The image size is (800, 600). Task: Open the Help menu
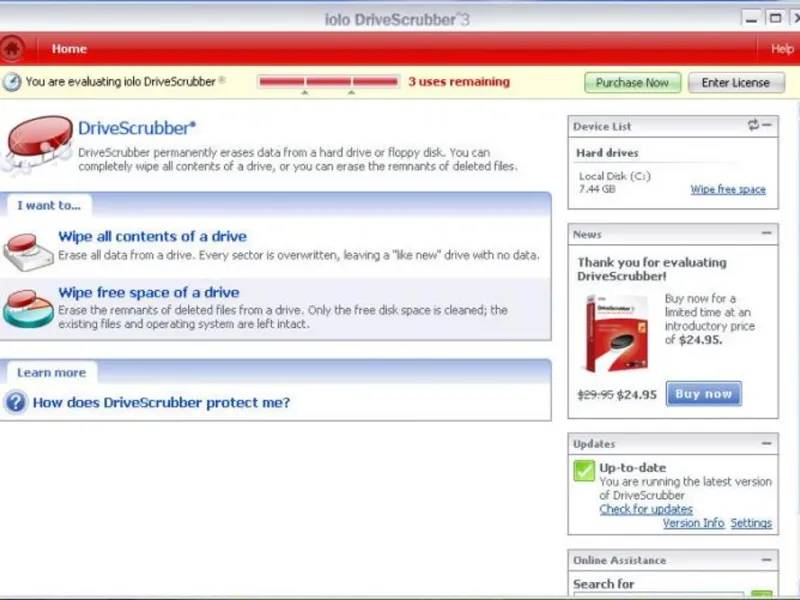[x=782, y=49]
